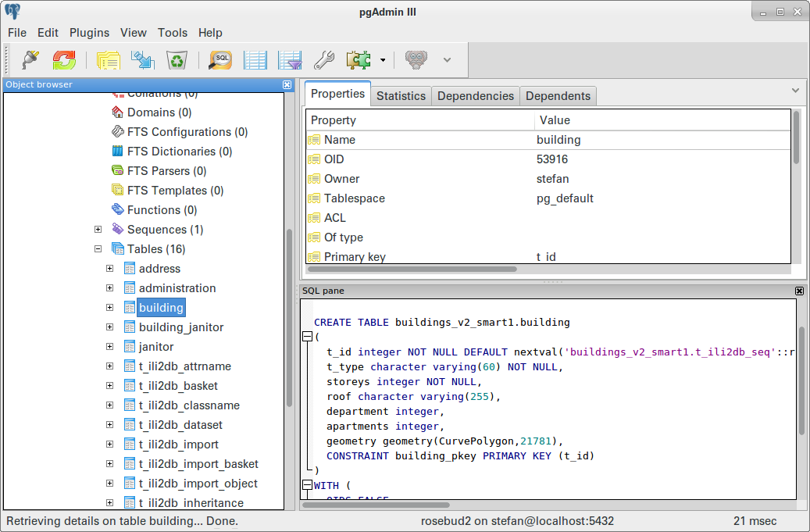
Task: Select FTS Templates (0) in the tree
Action: pyautogui.click(x=175, y=191)
